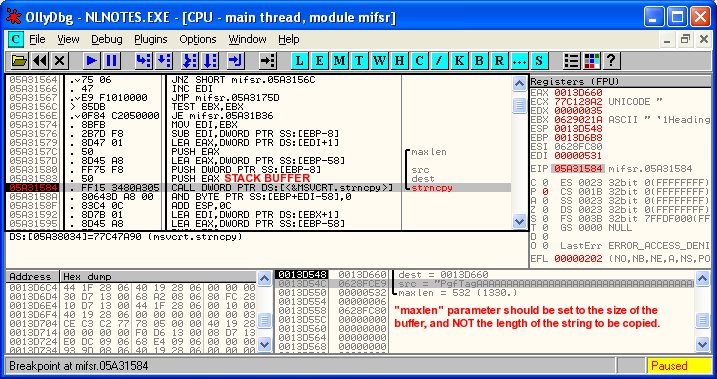
Task: Open the Window menu
Action: pyautogui.click(x=247, y=40)
